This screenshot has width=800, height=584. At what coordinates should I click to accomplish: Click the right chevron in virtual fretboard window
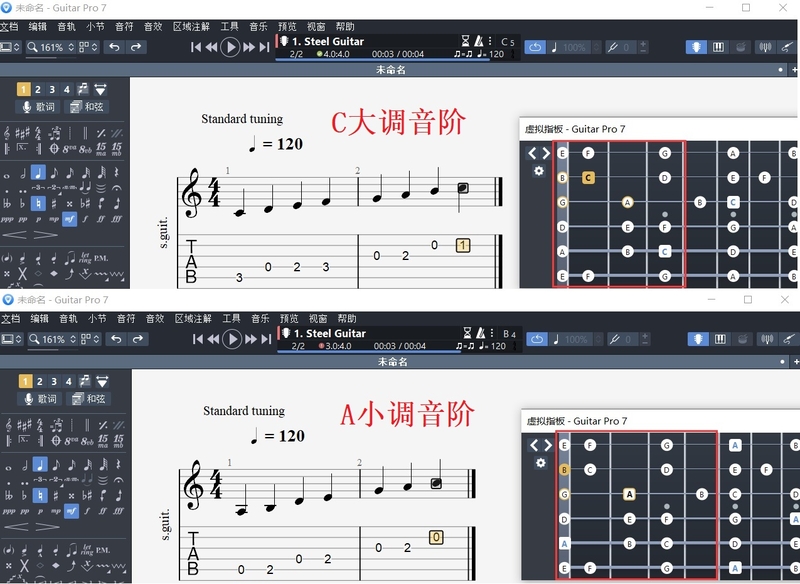point(546,153)
